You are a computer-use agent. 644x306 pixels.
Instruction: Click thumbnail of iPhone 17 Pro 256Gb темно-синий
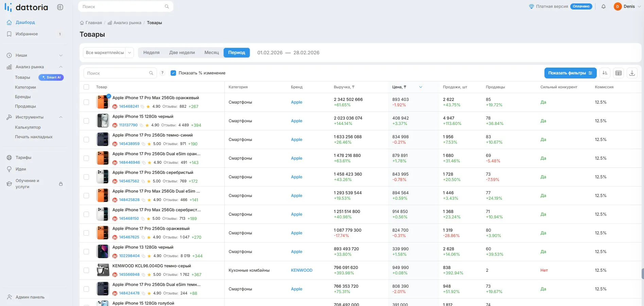click(x=103, y=139)
